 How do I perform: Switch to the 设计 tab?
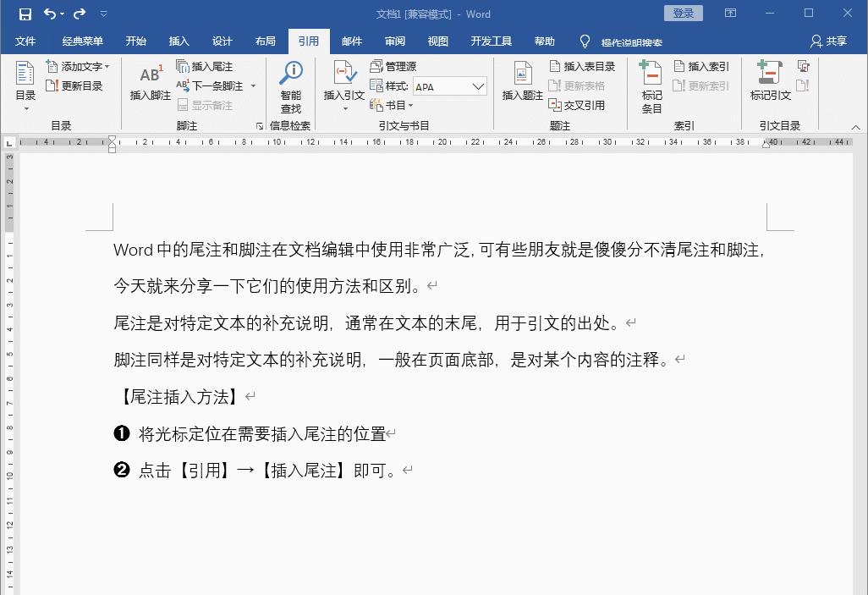click(x=222, y=41)
